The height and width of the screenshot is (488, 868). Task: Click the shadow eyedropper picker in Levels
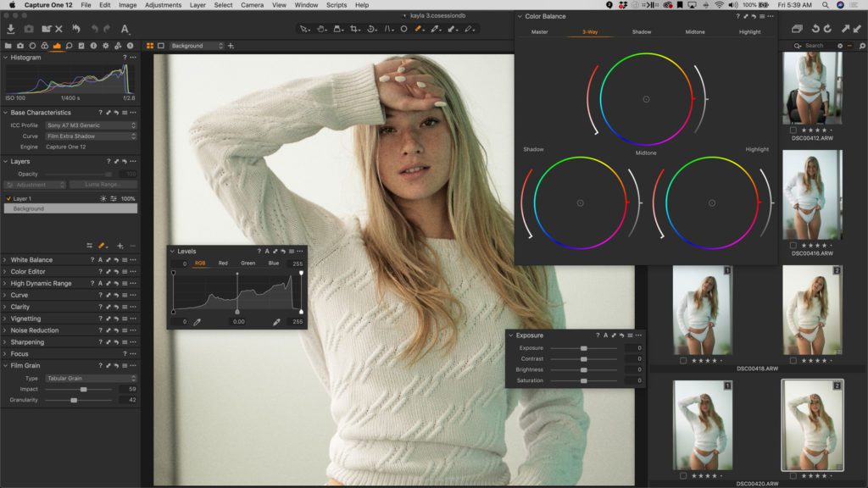coord(197,321)
